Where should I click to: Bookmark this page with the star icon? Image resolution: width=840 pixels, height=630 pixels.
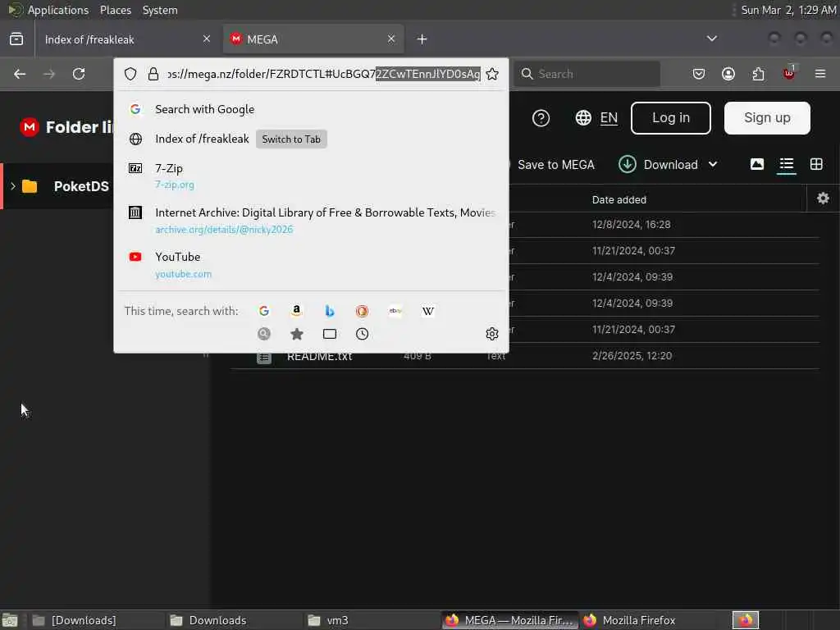click(492, 74)
